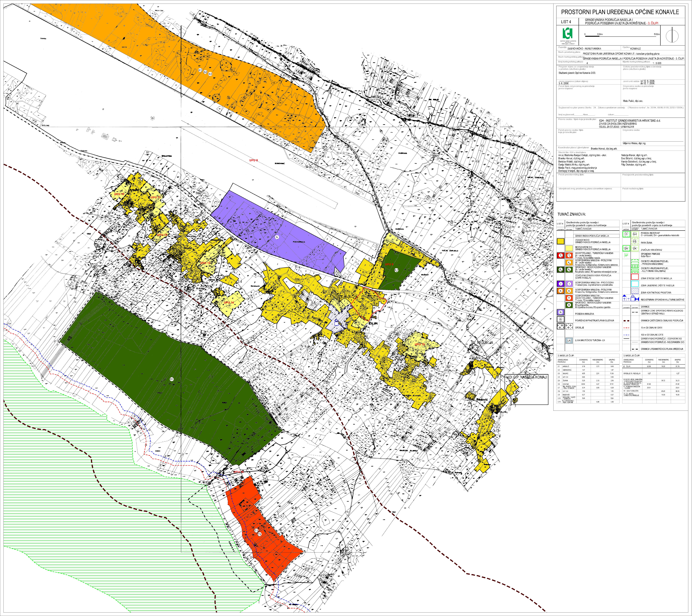Click the pale yellow unbuilt area legend swatch
The width and height of the screenshot is (692, 616).
[569, 248]
